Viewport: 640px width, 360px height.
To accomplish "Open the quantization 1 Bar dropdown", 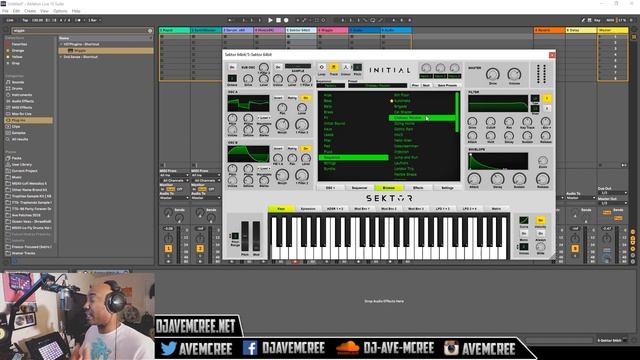I will (x=94, y=20).
